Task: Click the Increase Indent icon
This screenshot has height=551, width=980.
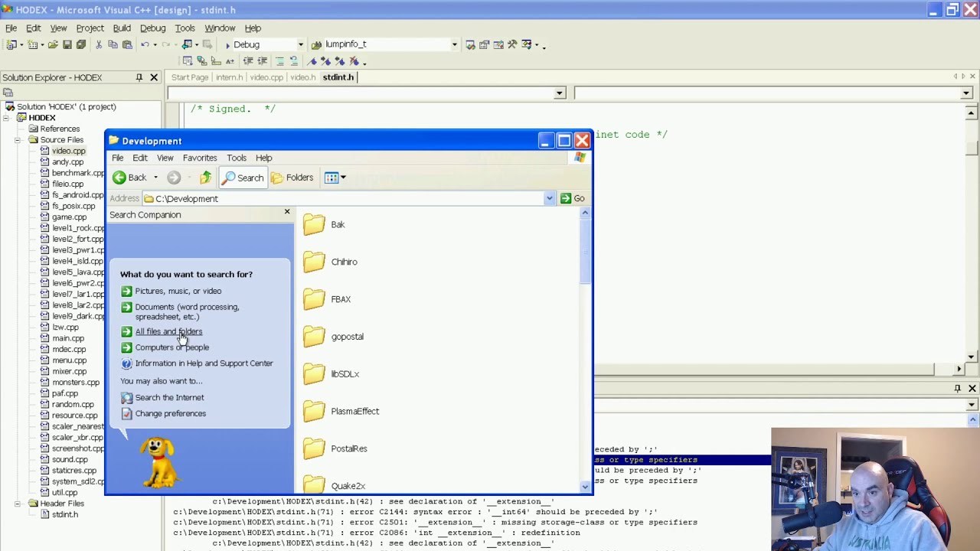Action: point(262,61)
